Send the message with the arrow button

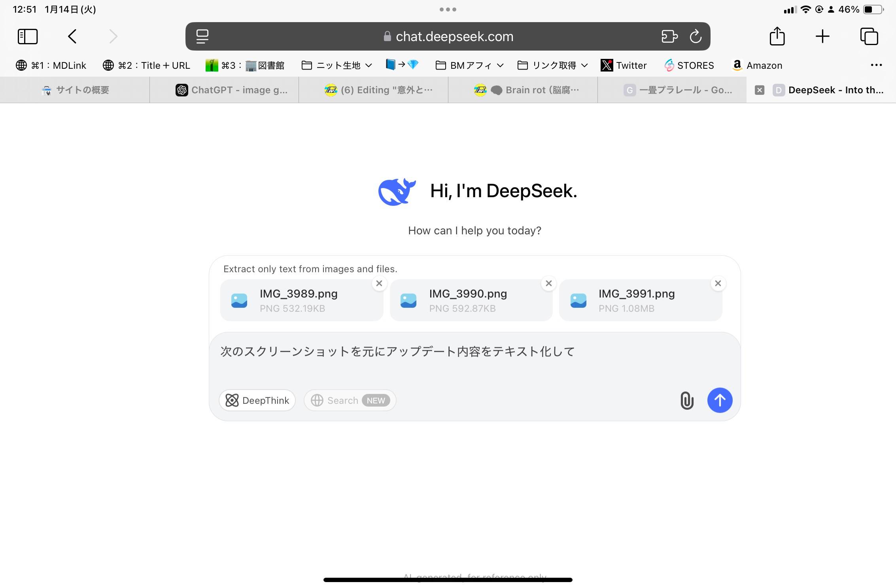pos(720,400)
